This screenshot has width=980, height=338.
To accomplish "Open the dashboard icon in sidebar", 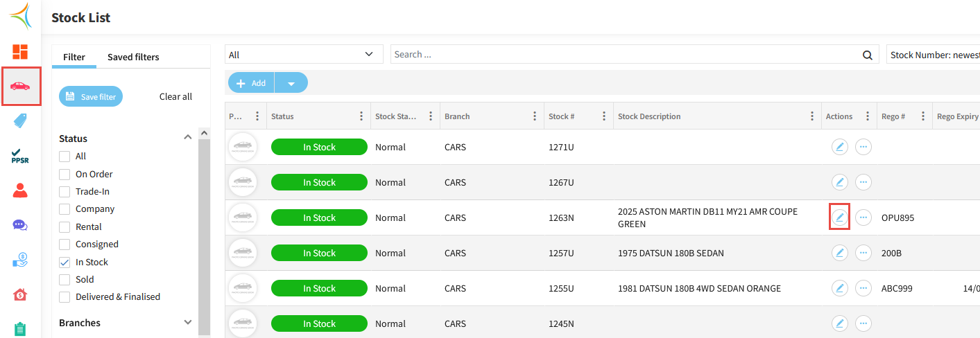I will coord(20,52).
